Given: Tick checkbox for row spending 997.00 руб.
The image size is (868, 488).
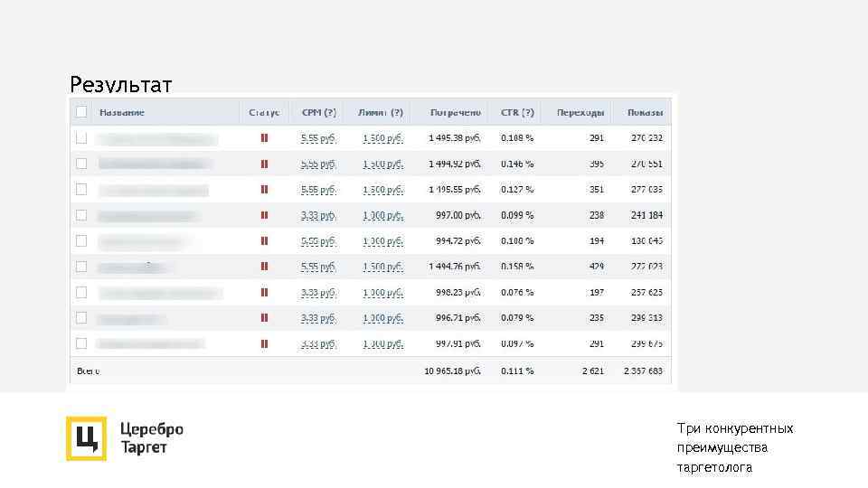Looking at the screenshot, I should click(x=81, y=215).
